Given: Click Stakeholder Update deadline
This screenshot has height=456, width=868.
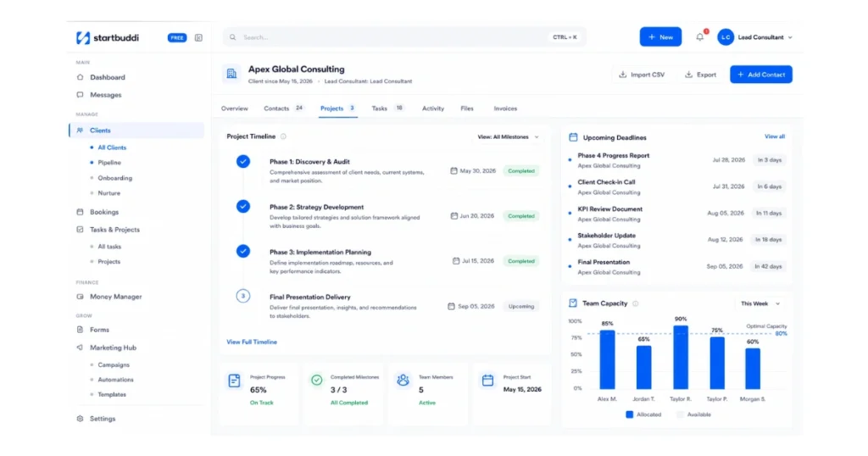Looking at the screenshot, I should click(x=677, y=240).
